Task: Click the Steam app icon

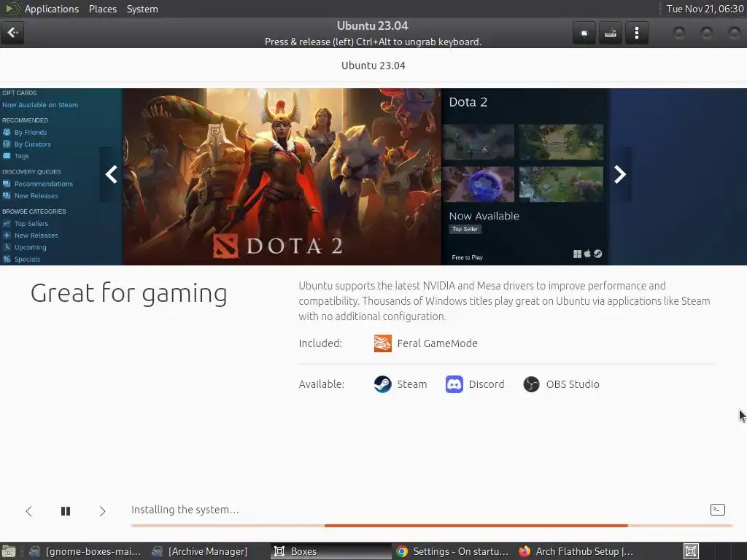Action: pyautogui.click(x=382, y=384)
